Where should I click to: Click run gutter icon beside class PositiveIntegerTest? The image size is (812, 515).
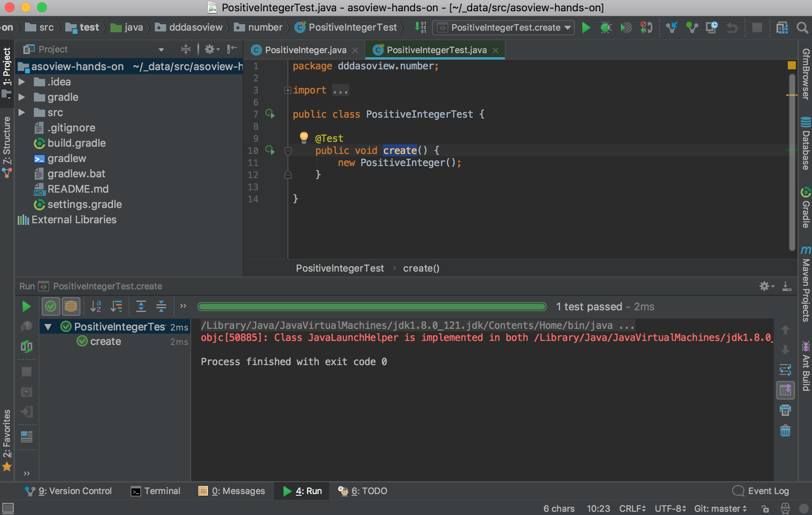point(270,114)
